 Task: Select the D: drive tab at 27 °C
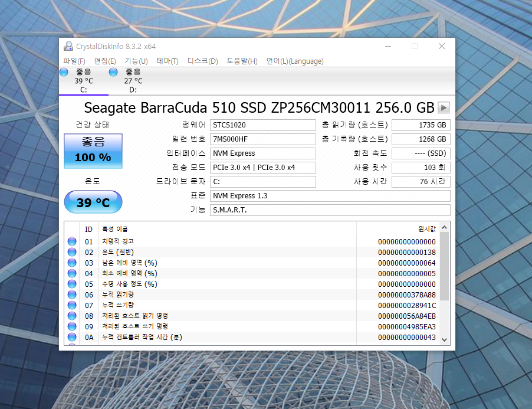pos(133,81)
